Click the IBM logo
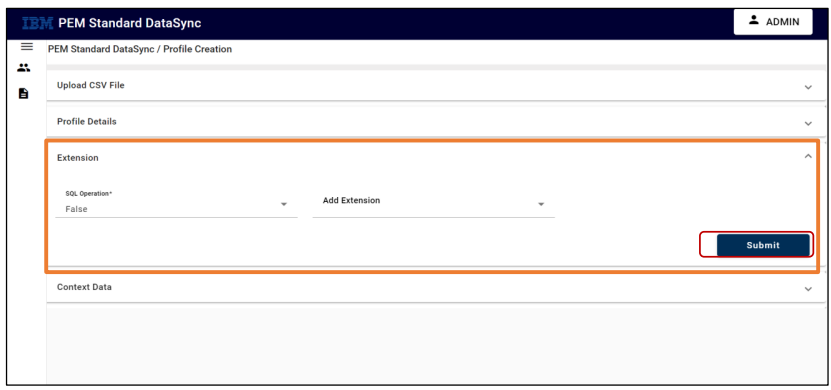Viewport: 831px width, 390px height. coord(38,23)
